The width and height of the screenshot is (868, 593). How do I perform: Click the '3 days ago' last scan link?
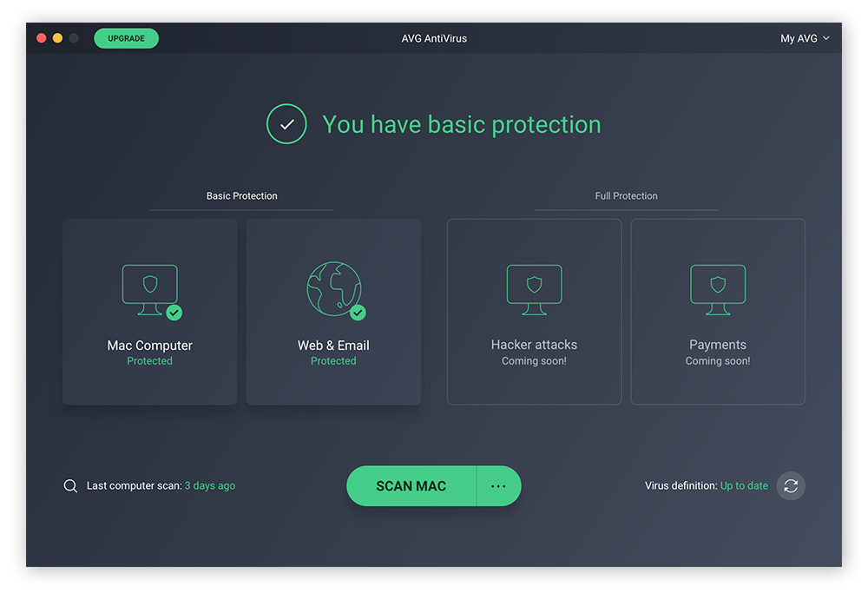[209, 486]
